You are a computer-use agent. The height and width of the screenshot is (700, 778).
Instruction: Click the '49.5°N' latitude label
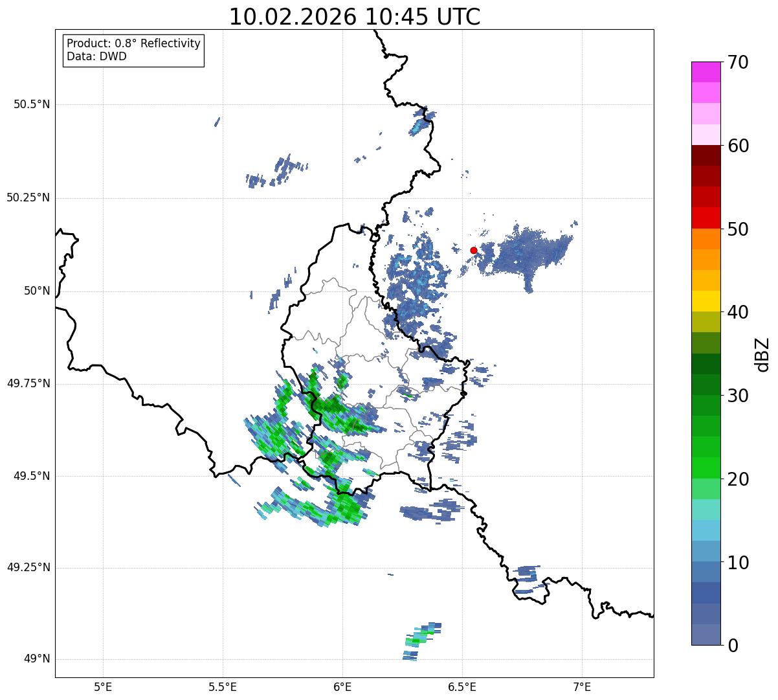(32, 476)
